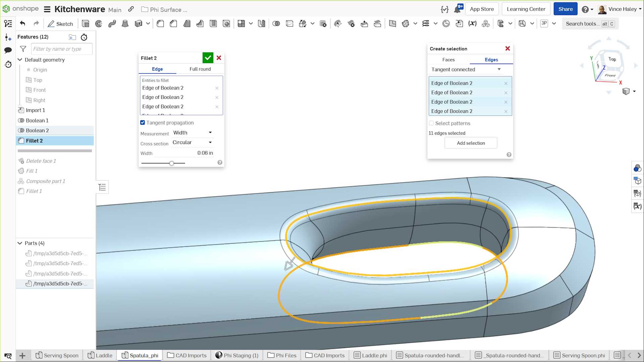Expand the Tangent connected dropdown
644x362 pixels.
[x=466, y=69]
